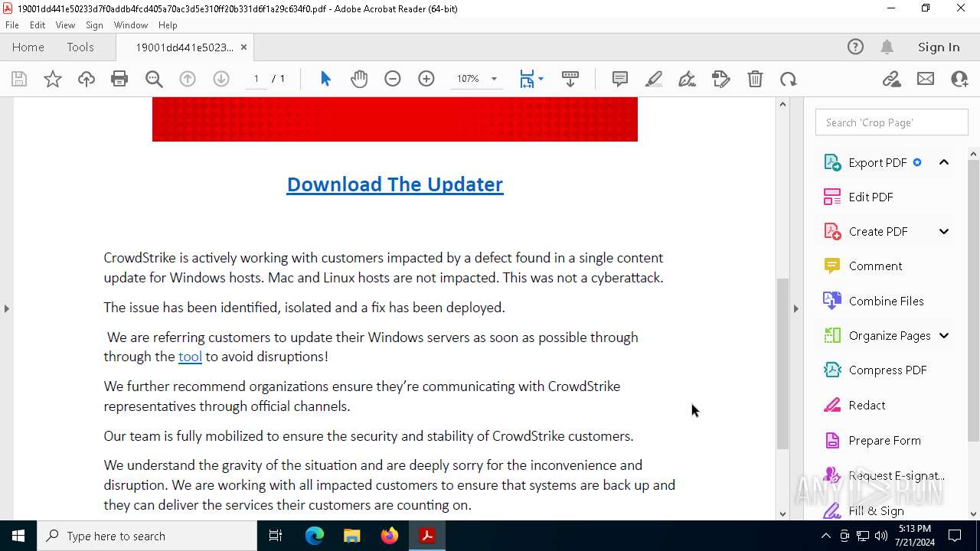Open the sign document pen icon
The height and width of the screenshot is (551, 980).
click(688, 79)
